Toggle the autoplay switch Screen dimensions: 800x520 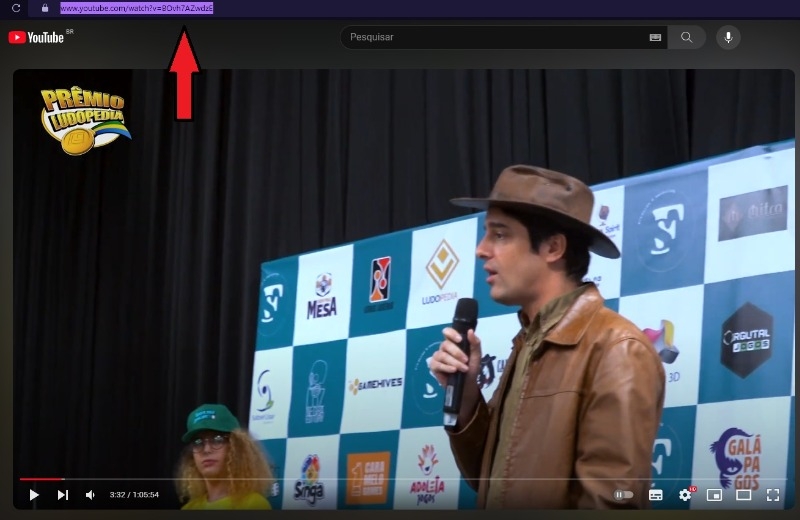coord(623,494)
